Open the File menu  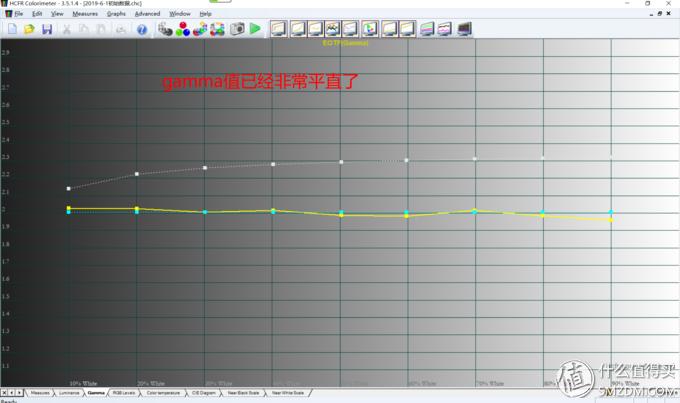tap(19, 13)
